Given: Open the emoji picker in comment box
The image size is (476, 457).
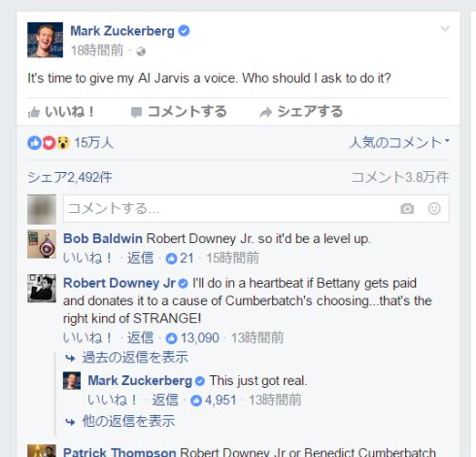Looking at the screenshot, I should [434, 208].
